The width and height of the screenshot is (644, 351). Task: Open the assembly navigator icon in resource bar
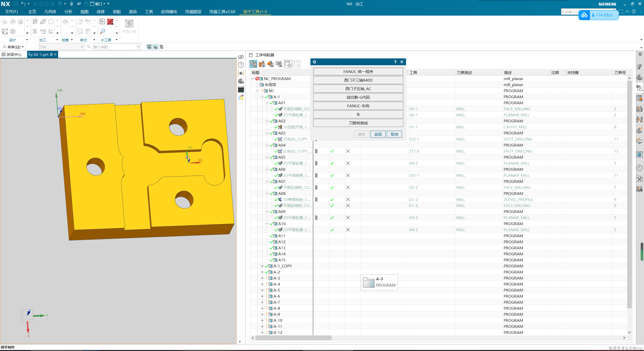coord(640,66)
